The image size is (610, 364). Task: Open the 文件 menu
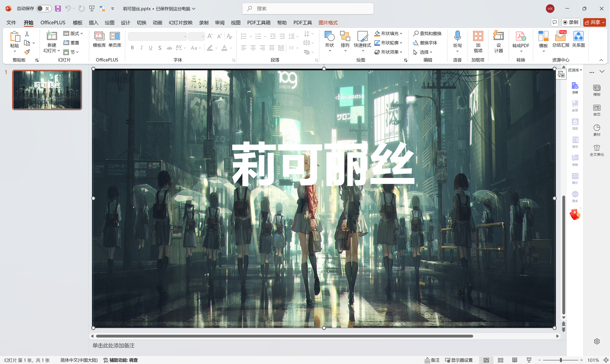[x=11, y=23]
